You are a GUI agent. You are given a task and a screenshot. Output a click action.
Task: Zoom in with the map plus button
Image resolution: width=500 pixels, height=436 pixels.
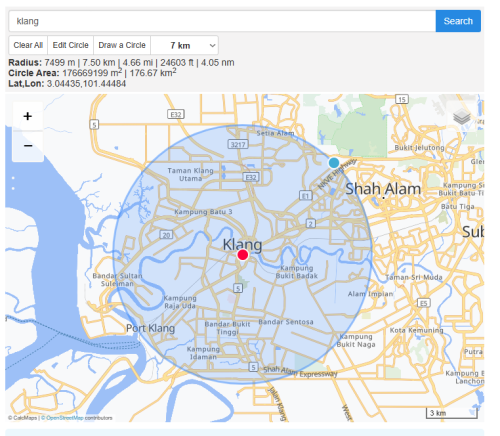tap(28, 116)
